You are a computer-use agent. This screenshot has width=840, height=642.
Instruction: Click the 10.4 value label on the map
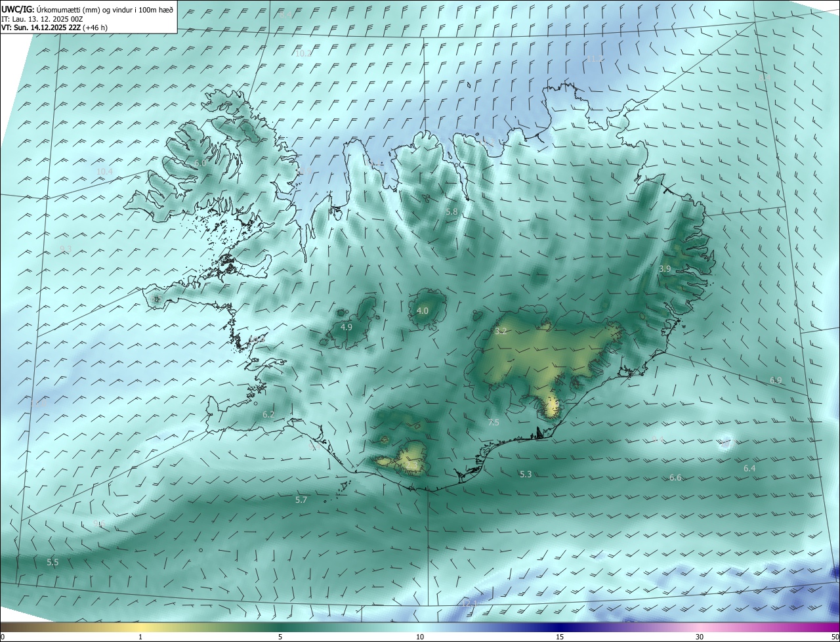pyautogui.click(x=104, y=172)
